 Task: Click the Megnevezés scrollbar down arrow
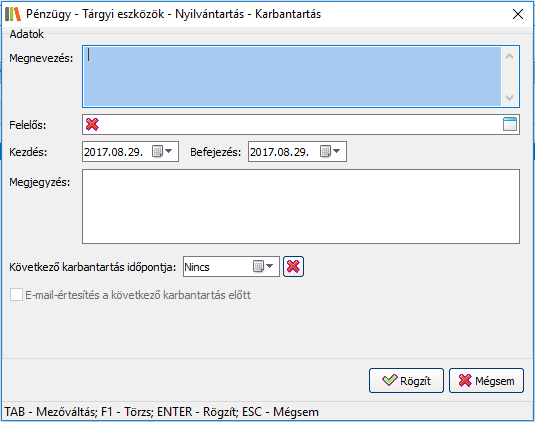(509, 98)
